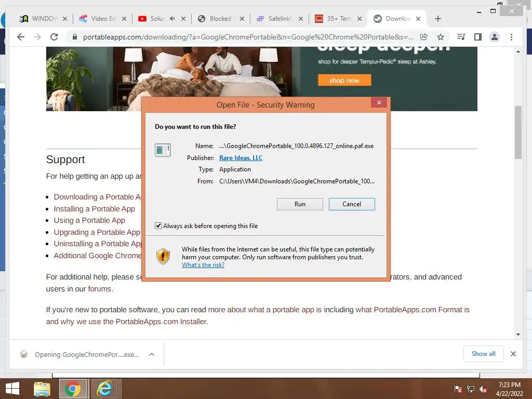Click Show all downloads button
This screenshot has width=532, height=399.
[484, 354]
